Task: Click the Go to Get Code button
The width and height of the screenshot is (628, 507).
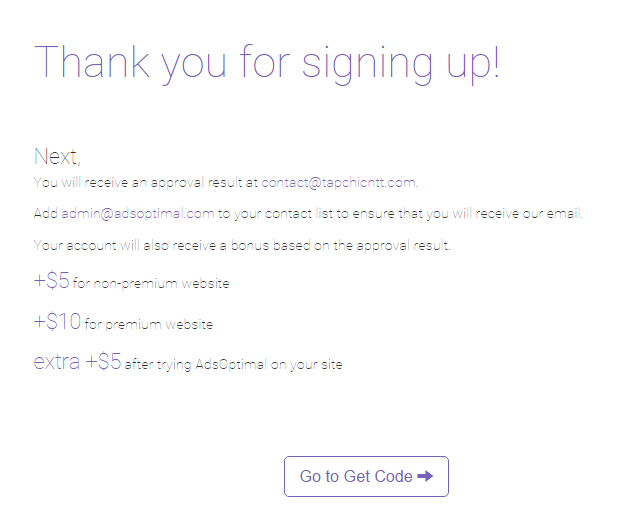Action: [x=365, y=476]
